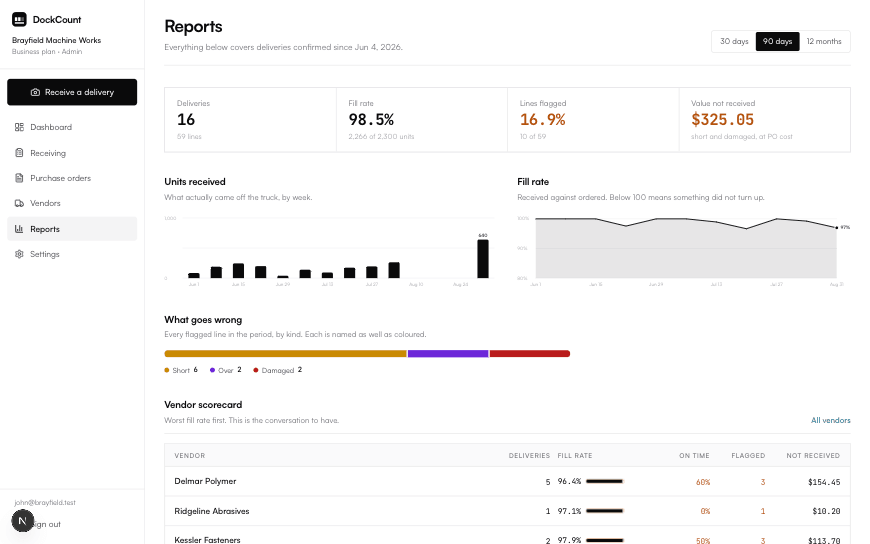870x544 pixels.
Task: Click the red Damaged bar segment
Action: (x=530, y=354)
